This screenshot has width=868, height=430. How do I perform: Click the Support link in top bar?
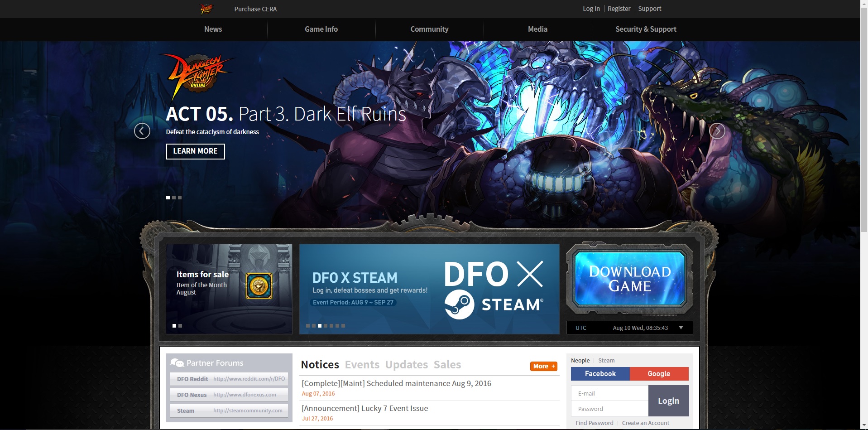point(650,9)
